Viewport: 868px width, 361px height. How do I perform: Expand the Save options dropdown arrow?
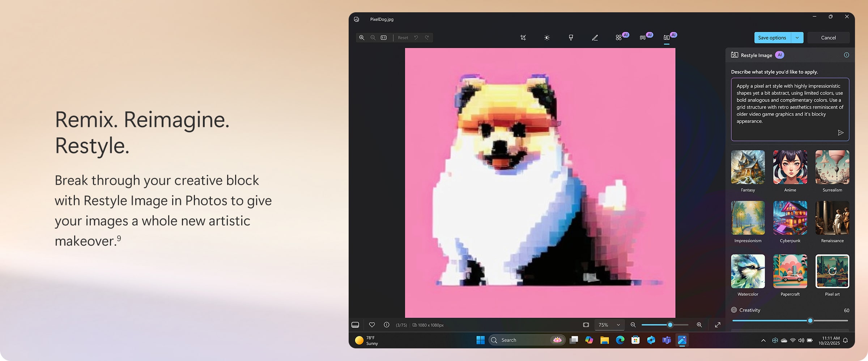click(797, 38)
